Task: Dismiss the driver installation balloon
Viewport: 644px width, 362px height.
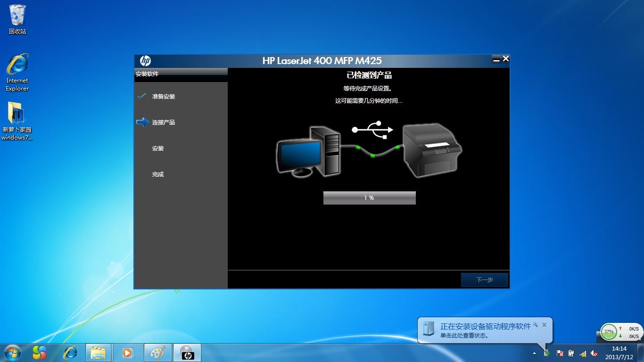Action: point(544,325)
